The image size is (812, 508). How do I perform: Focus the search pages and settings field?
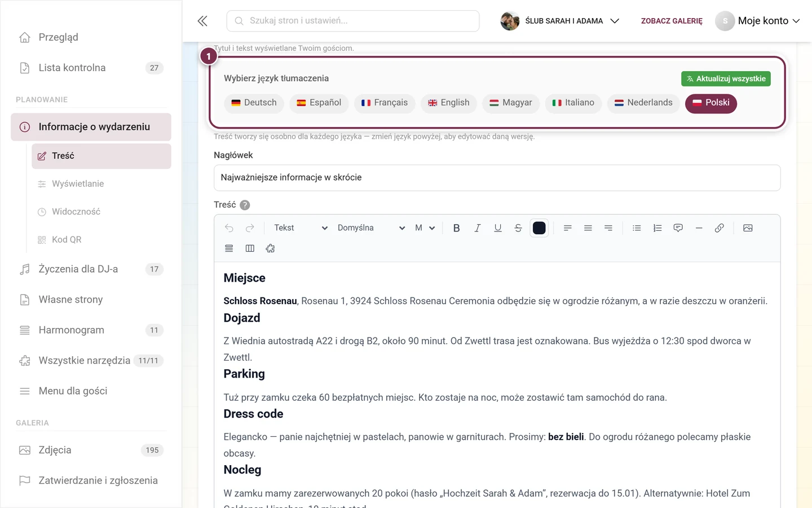pyautogui.click(x=353, y=21)
